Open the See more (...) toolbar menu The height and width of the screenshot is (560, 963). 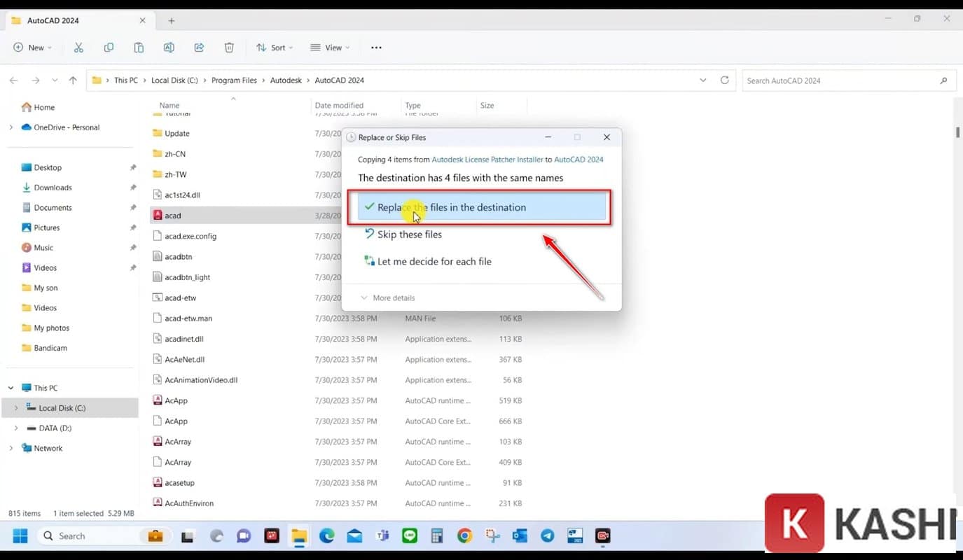click(x=376, y=47)
